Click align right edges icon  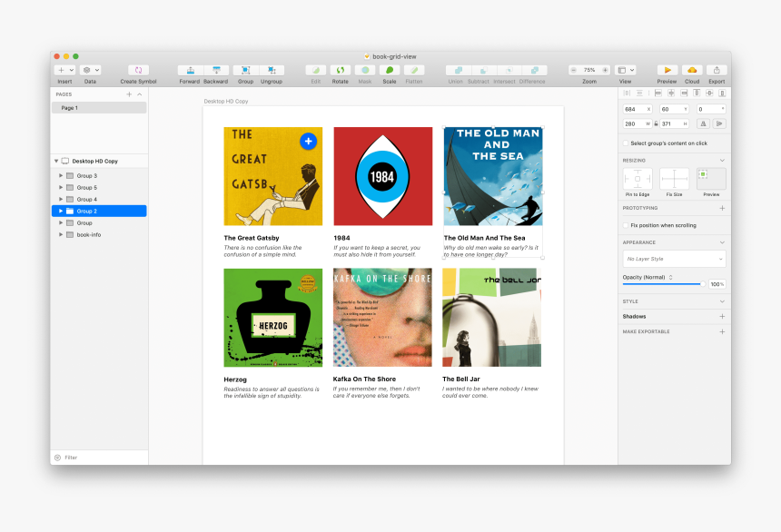(x=684, y=93)
